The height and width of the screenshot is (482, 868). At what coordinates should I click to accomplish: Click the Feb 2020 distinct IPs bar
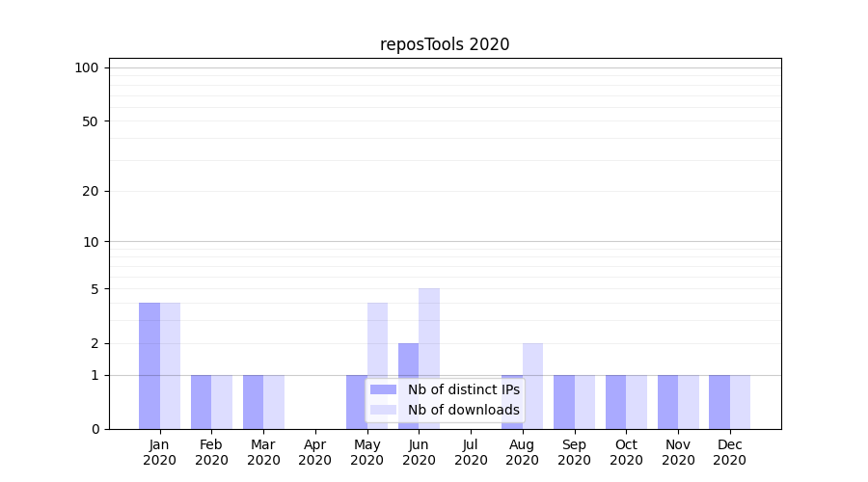(201, 402)
